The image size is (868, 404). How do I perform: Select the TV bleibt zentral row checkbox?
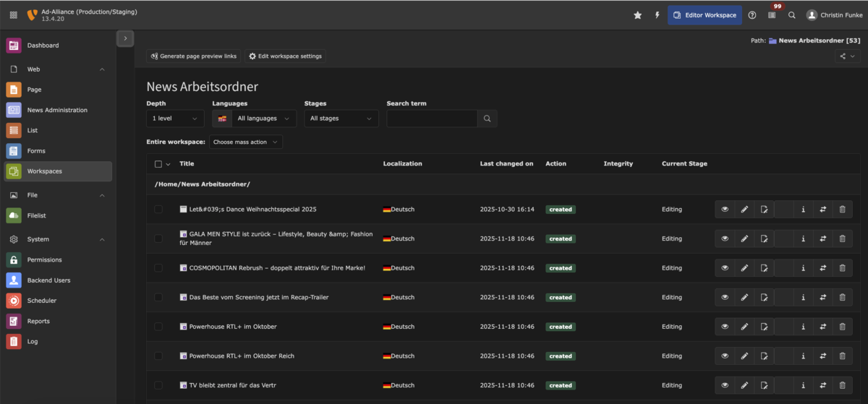tap(158, 385)
